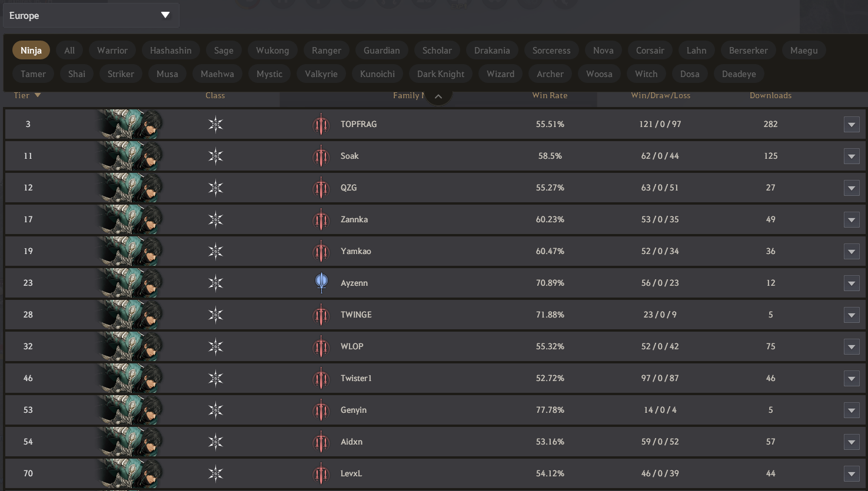
Task: Expand the Yamkao row details arrow
Action: click(x=852, y=252)
